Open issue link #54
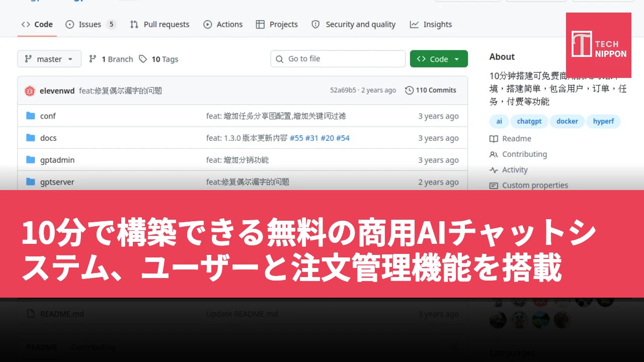Viewport: 644px width, 362px height. [x=343, y=138]
